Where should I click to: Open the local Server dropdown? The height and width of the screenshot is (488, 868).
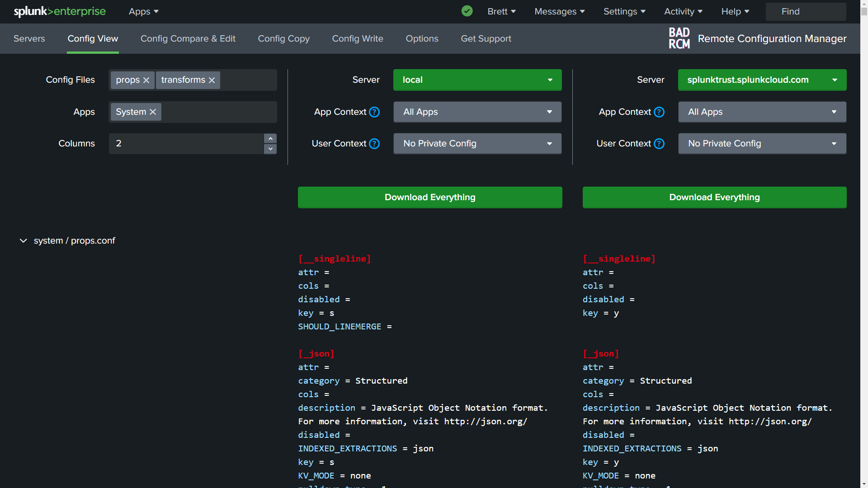(x=477, y=80)
